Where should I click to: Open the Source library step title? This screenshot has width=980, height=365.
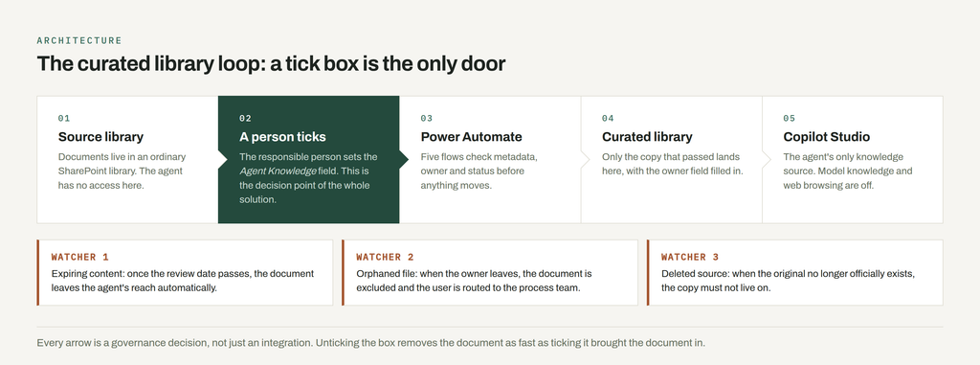(100, 136)
